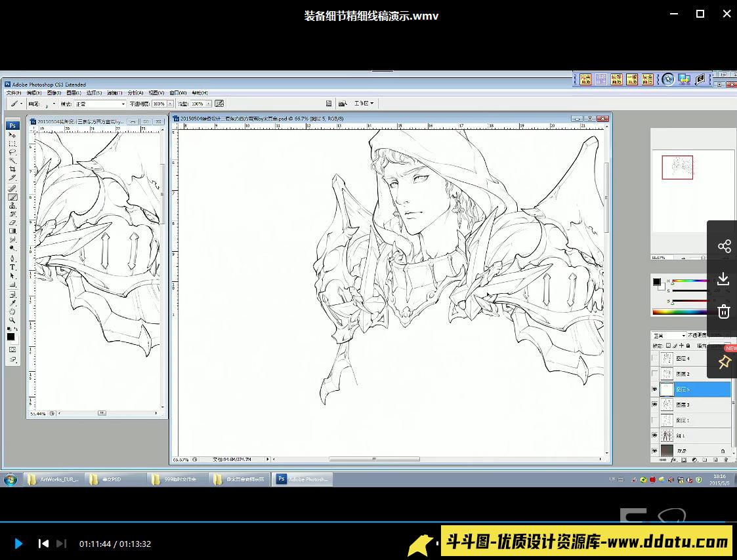
Task: Switch to Adobe Photoshop taskbar button
Action: (304, 479)
